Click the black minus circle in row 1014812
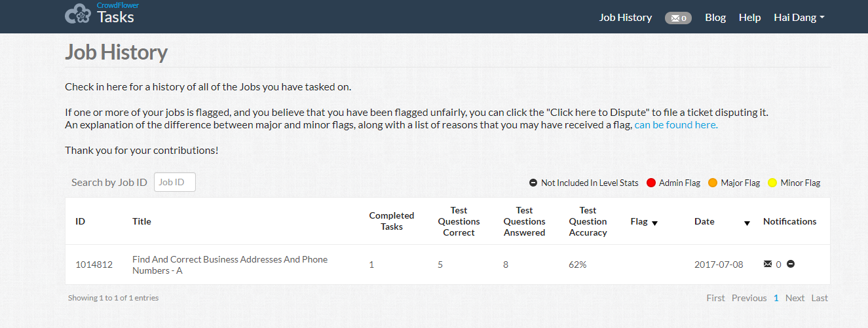 [x=791, y=264]
